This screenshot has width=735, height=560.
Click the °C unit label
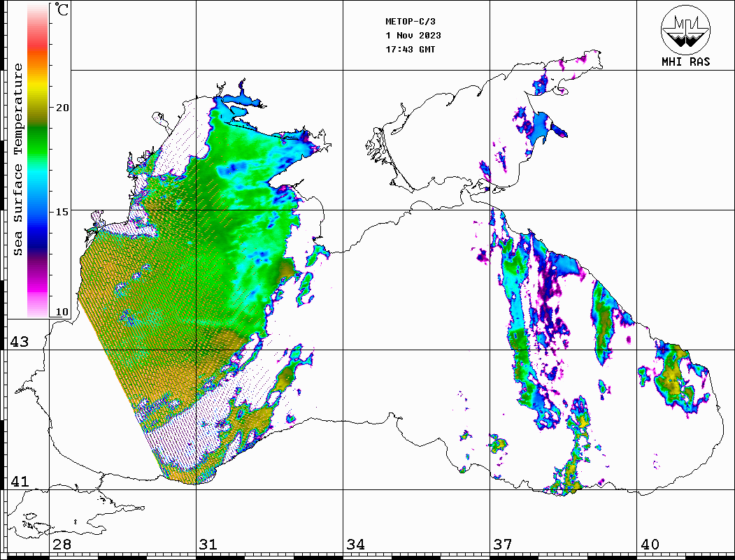[62, 9]
